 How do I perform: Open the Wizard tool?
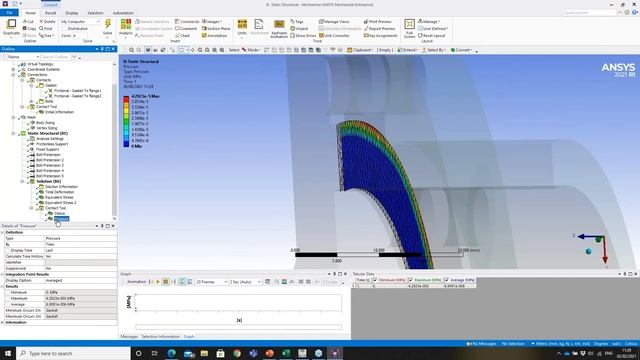tap(299, 29)
